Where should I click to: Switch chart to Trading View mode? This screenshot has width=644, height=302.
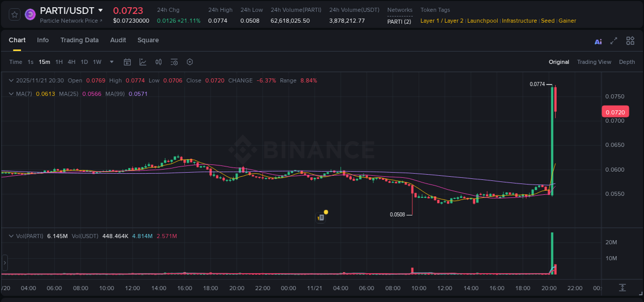click(594, 62)
